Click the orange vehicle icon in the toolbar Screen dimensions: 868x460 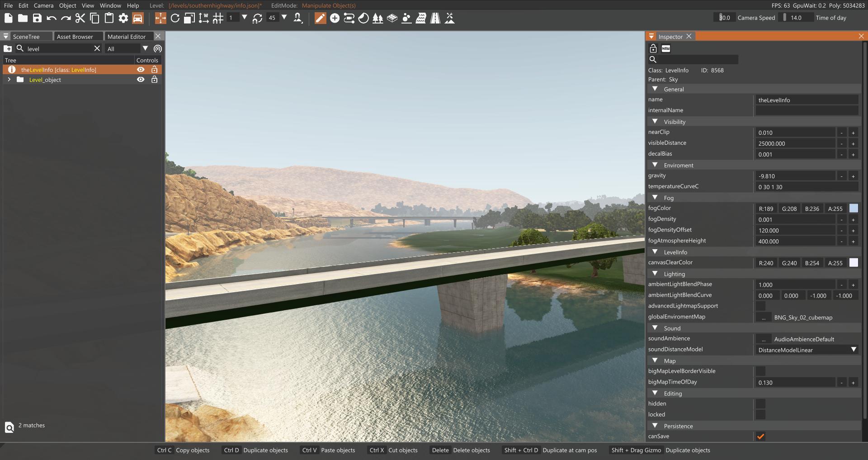click(x=138, y=18)
